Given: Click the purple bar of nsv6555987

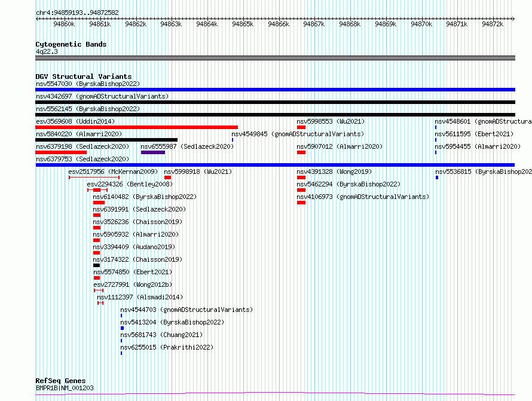Looking at the screenshot, I should 153,152.
